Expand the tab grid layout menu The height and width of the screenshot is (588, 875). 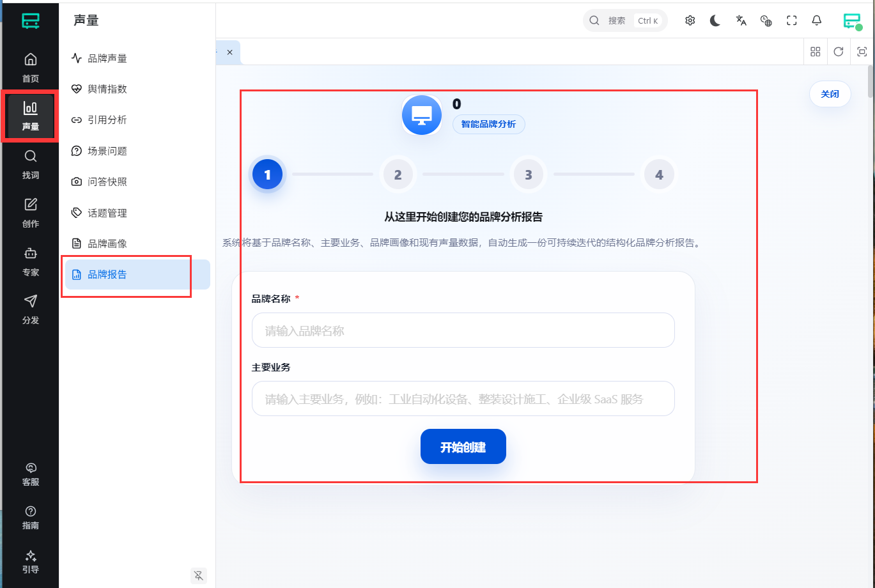[815, 52]
